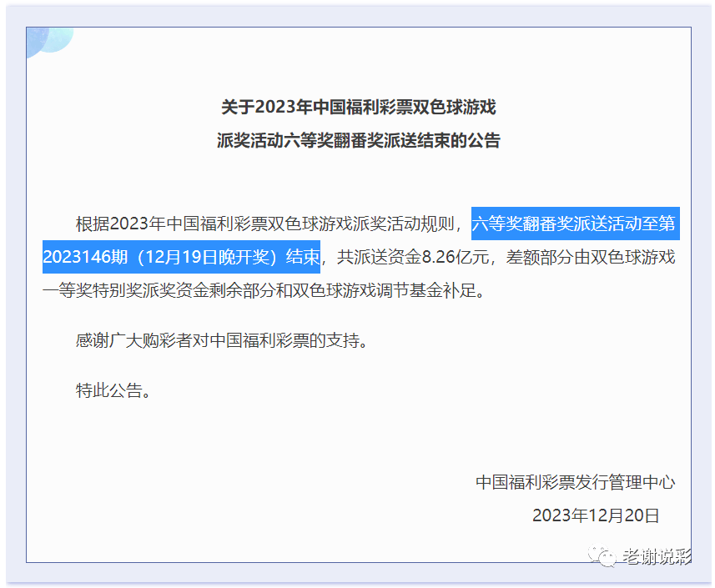Click the signature '中国福利彩票发行管理中心'

pos(576,482)
